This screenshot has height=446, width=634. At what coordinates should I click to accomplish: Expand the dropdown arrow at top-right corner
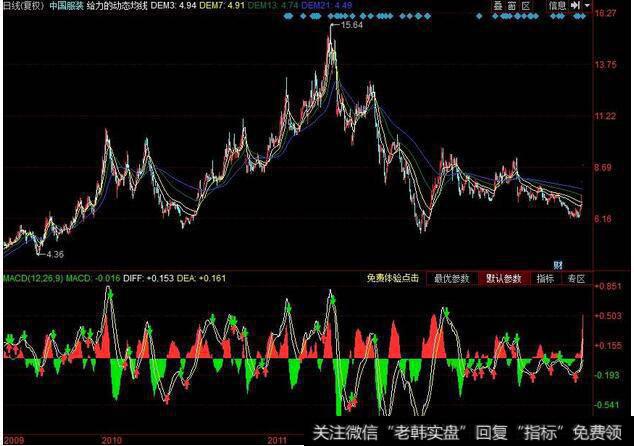(x=586, y=6)
